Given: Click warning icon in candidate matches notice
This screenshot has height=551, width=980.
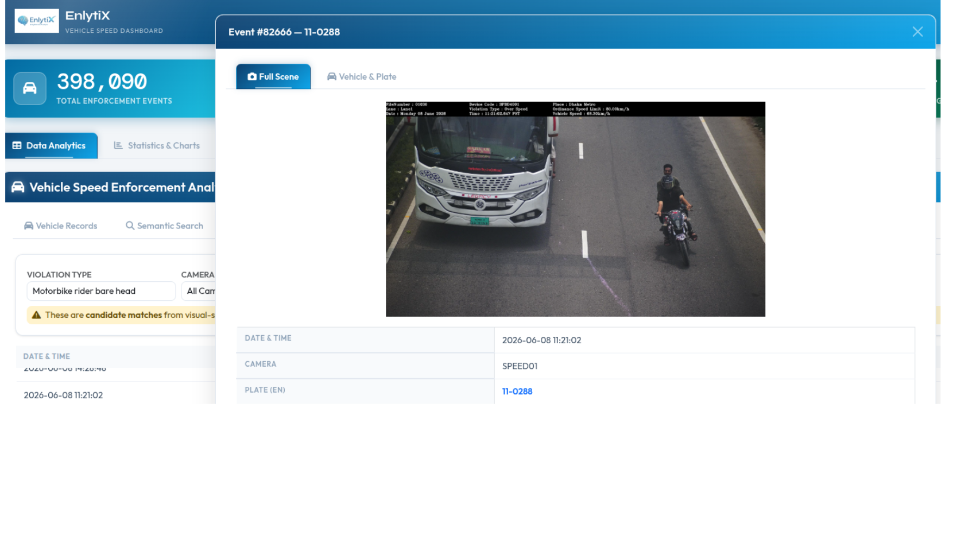Looking at the screenshot, I should (x=36, y=315).
